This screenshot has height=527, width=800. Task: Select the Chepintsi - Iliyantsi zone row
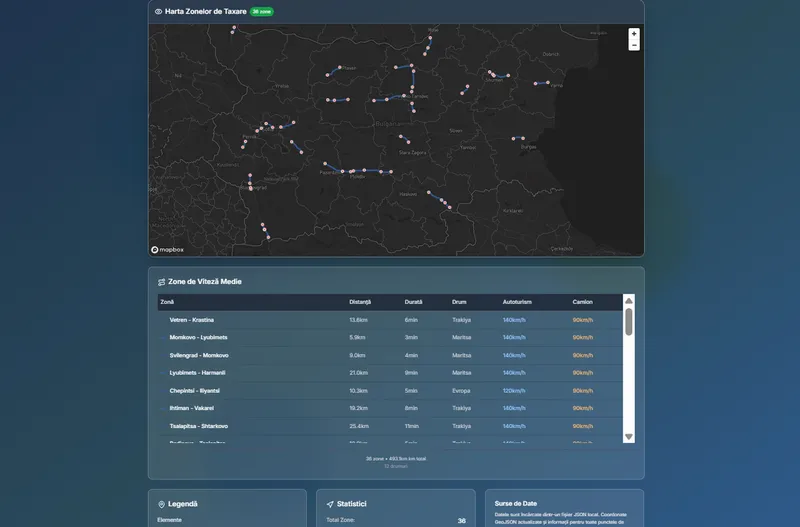[390, 391]
